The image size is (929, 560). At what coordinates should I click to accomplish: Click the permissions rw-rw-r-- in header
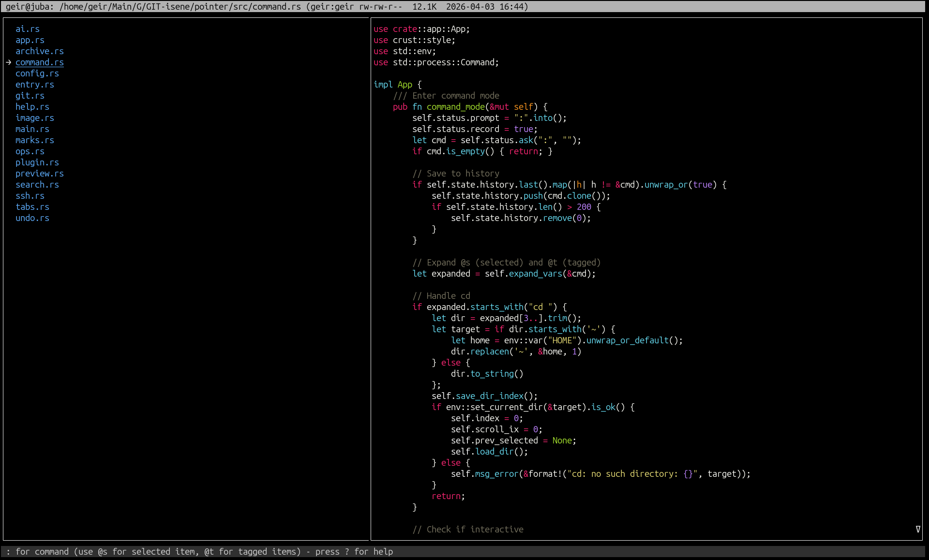click(381, 7)
